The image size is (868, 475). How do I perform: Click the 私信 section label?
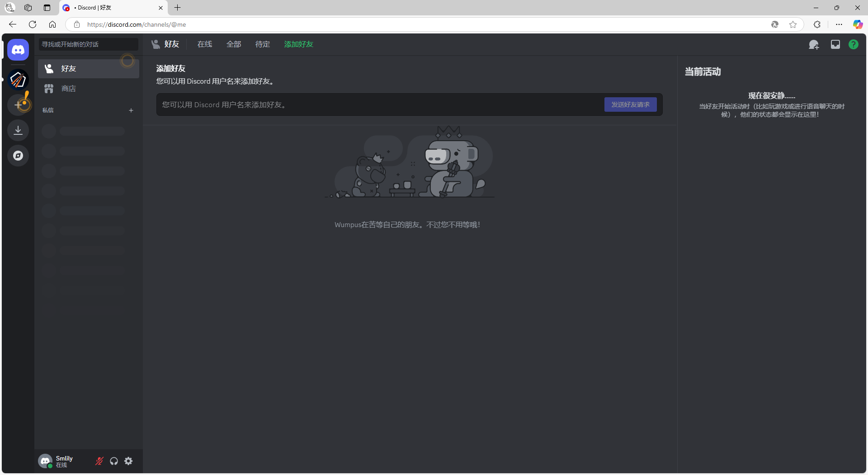48,110
